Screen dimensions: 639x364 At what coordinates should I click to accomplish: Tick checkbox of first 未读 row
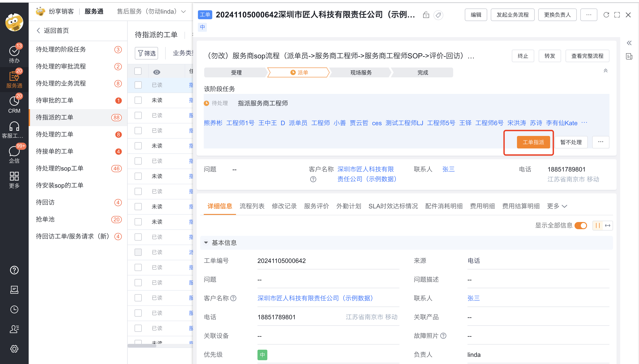(x=138, y=100)
